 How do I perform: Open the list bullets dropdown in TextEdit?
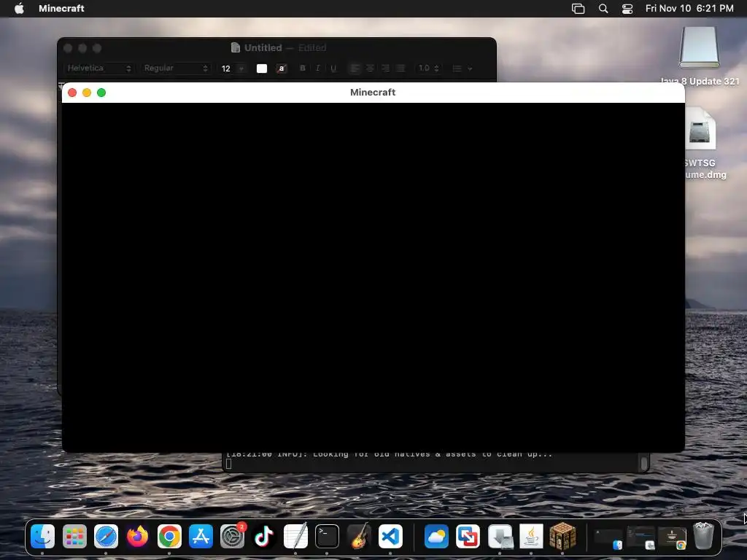(x=462, y=68)
